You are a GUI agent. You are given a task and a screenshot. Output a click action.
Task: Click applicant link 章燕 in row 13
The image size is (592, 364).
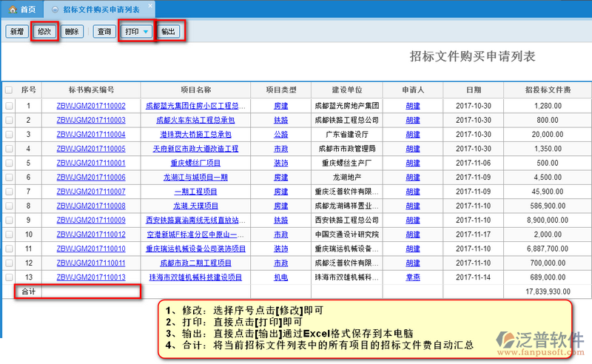point(413,277)
